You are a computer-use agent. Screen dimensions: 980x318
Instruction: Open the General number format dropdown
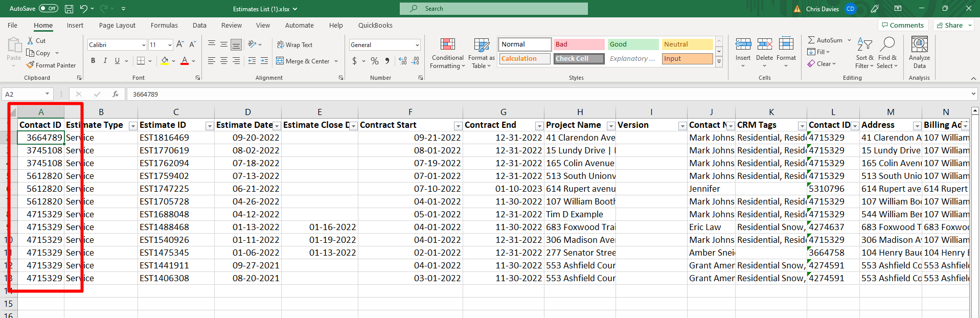coord(417,45)
